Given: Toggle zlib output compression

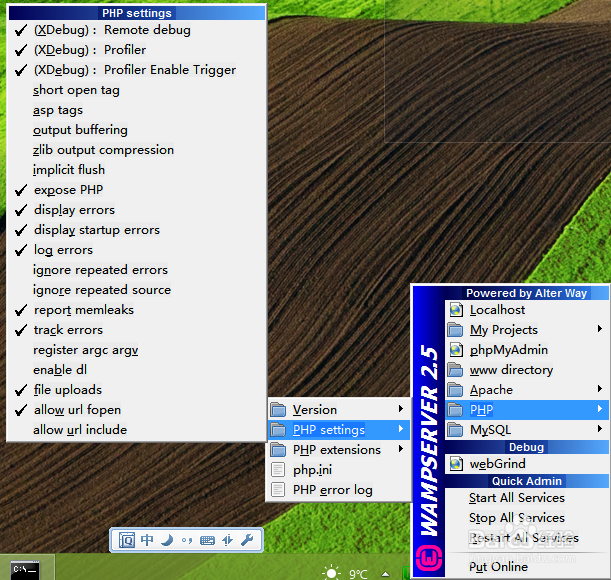Looking at the screenshot, I should click(x=136, y=150).
